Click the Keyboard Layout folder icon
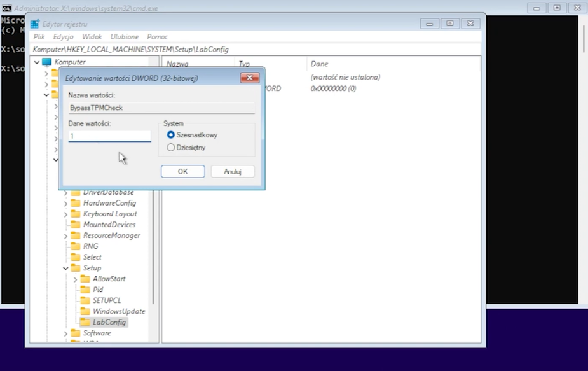This screenshot has height=371, width=588. pos(76,214)
